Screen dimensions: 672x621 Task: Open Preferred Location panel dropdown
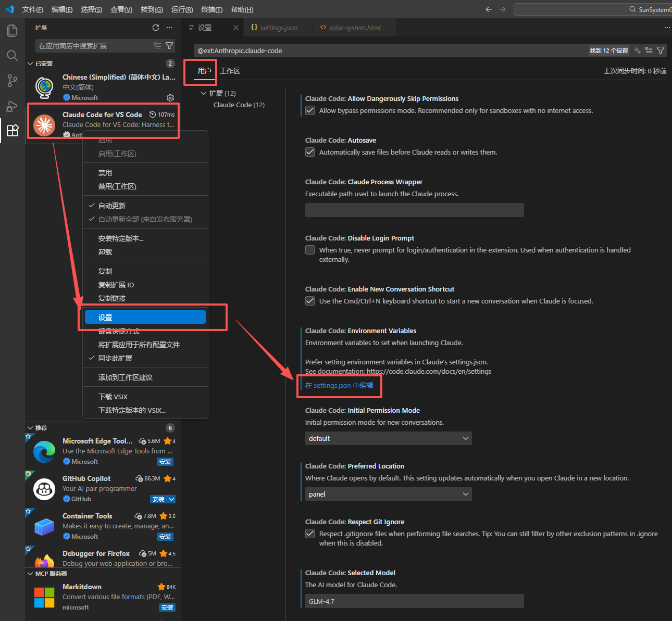pyautogui.click(x=388, y=494)
